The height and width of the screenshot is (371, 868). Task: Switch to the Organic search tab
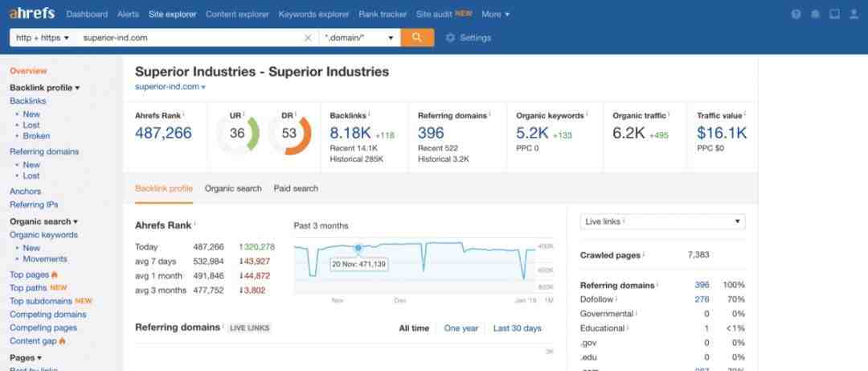pos(233,188)
